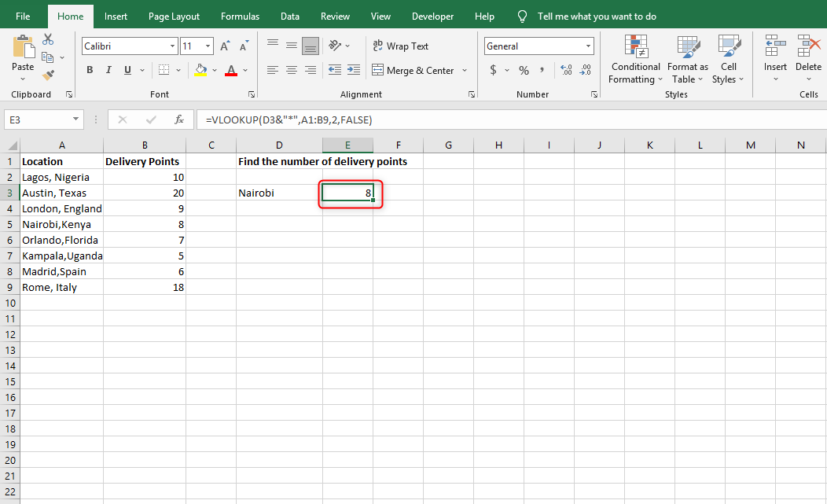Open the Fill Color dropdown arrow
The image size is (827, 504).
pyautogui.click(x=213, y=70)
